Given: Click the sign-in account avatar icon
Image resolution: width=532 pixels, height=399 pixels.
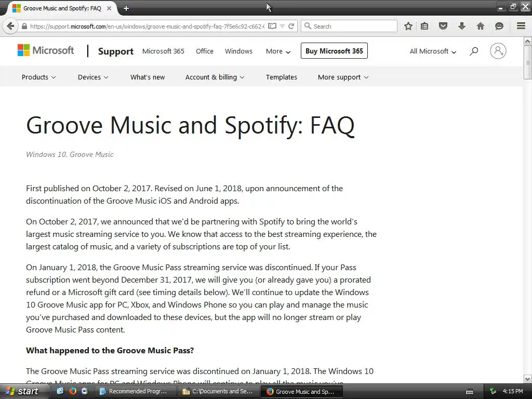Looking at the screenshot, I should pyautogui.click(x=498, y=51).
